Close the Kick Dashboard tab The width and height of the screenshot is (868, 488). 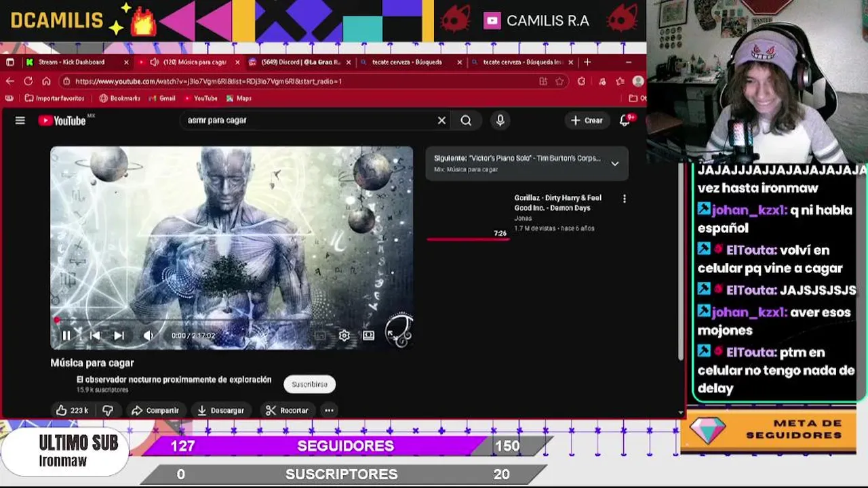pos(126,62)
